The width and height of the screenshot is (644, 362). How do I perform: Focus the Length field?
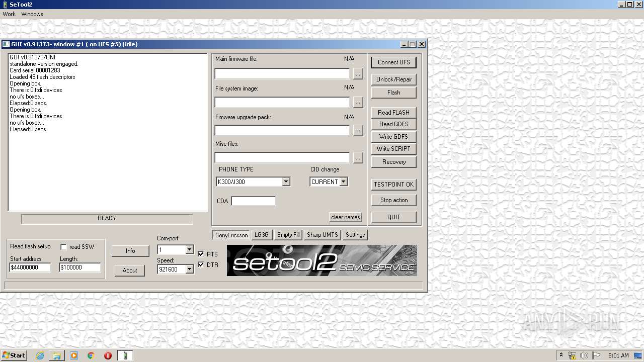[80, 267]
